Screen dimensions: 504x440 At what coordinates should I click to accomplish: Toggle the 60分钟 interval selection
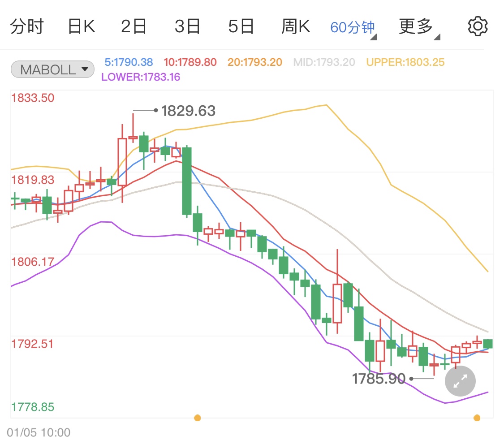[352, 26]
